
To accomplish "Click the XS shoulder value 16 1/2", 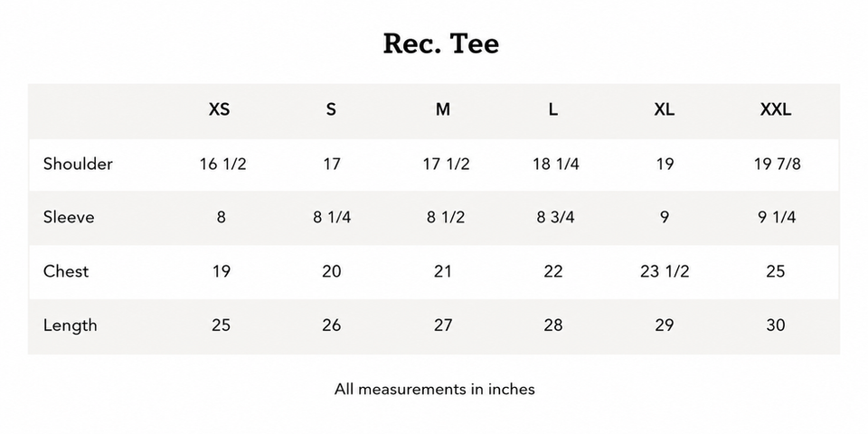I will (222, 165).
